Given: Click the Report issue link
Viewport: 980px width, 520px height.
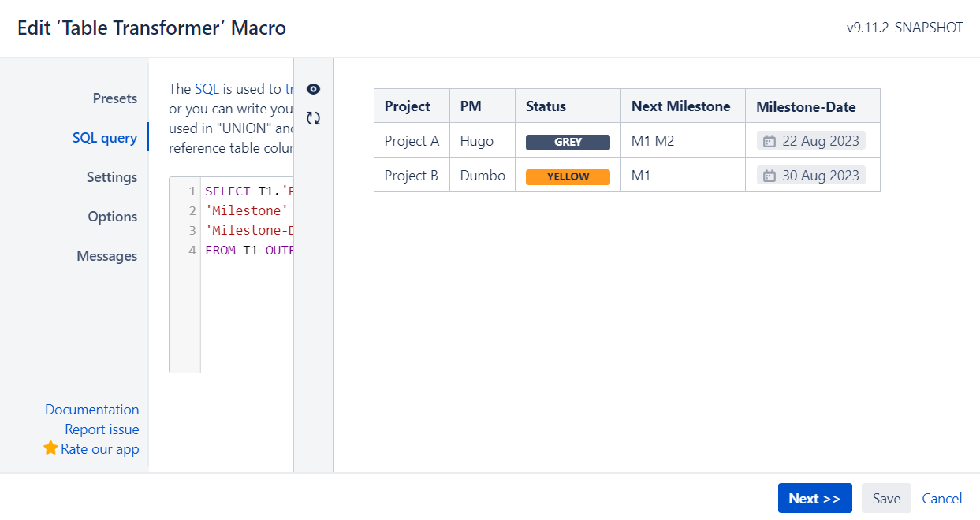Looking at the screenshot, I should click(102, 429).
